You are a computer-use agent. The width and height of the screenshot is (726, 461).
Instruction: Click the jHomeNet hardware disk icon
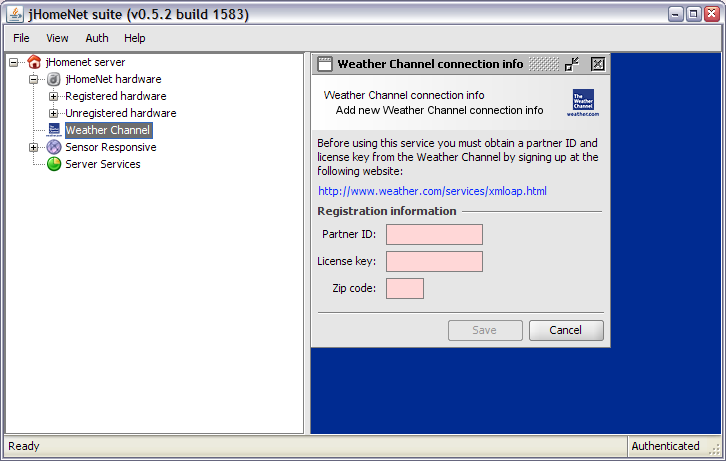click(54, 79)
